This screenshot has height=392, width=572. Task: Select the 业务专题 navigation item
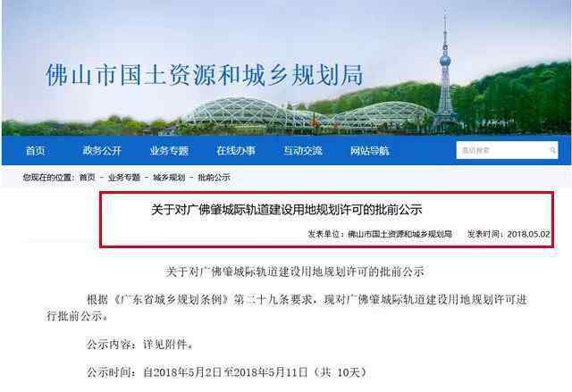[x=169, y=151]
